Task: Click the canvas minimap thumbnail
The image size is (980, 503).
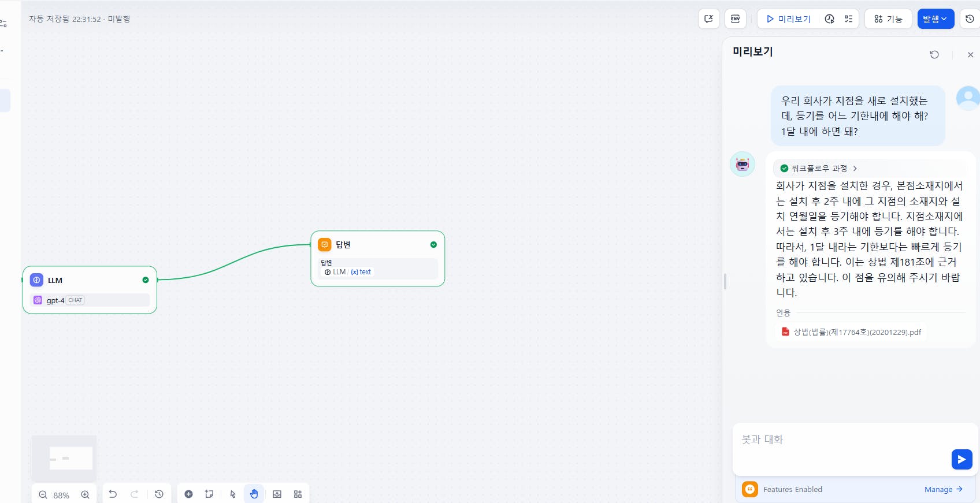Action: 64,459
